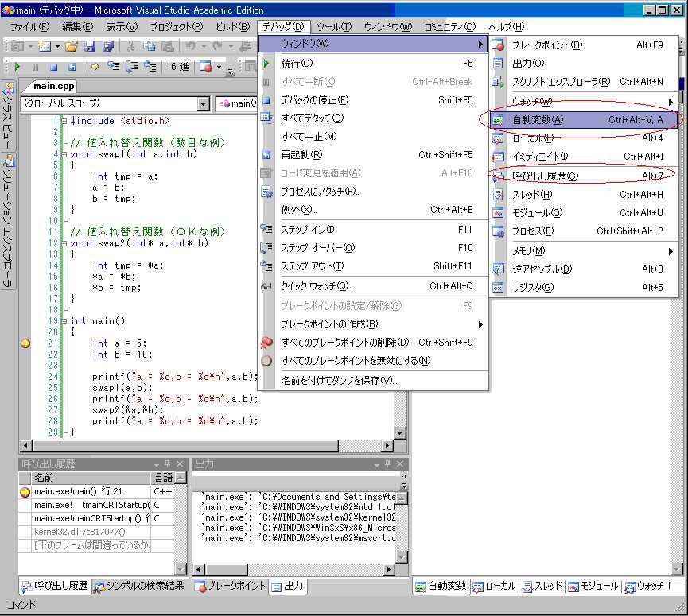Choose Quick Watch (クイック ウォッチ) menu item

click(x=373, y=286)
